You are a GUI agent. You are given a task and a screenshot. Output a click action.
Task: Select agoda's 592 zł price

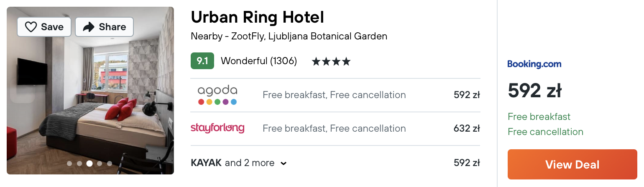tap(466, 95)
